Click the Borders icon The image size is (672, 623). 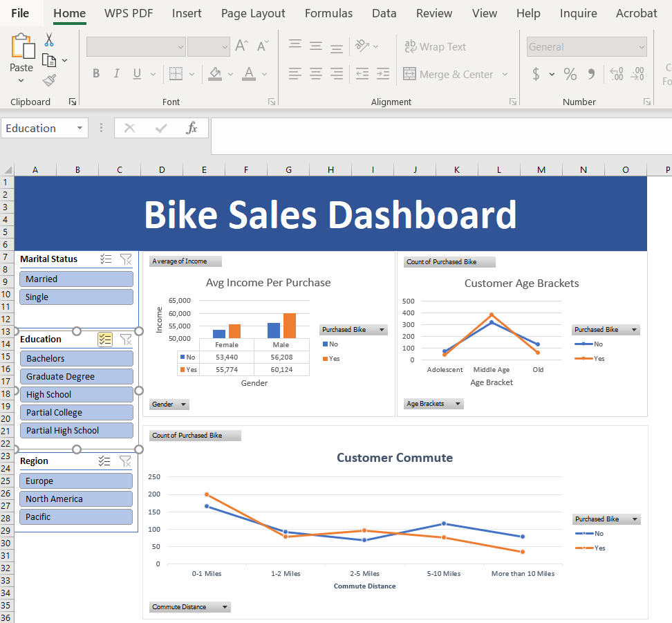pyautogui.click(x=176, y=74)
